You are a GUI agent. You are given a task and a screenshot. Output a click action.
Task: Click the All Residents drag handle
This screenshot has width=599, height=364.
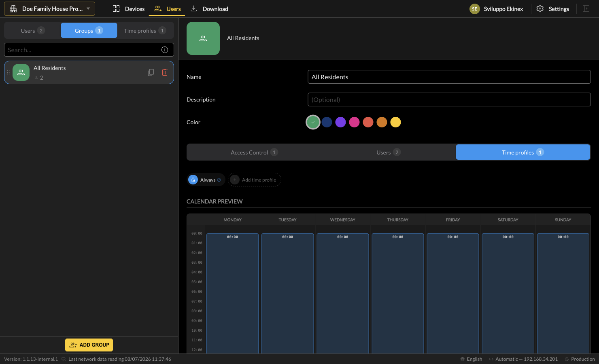pos(8,72)
